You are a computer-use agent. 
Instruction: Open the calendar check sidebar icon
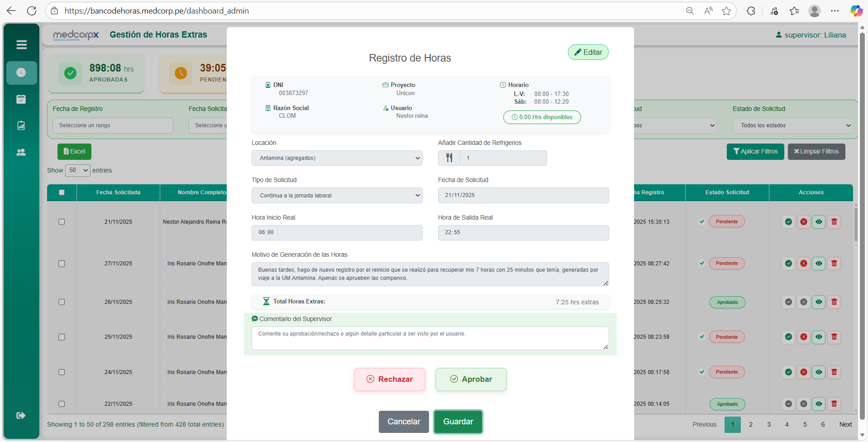pyautogui.click(x=21, y=99)
